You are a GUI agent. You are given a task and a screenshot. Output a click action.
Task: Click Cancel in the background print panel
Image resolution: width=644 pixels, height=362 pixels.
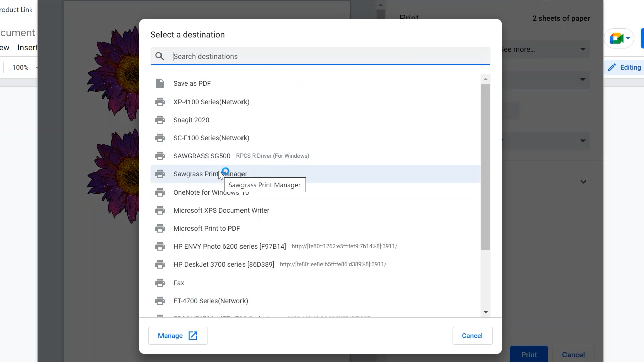click(573, 354)
